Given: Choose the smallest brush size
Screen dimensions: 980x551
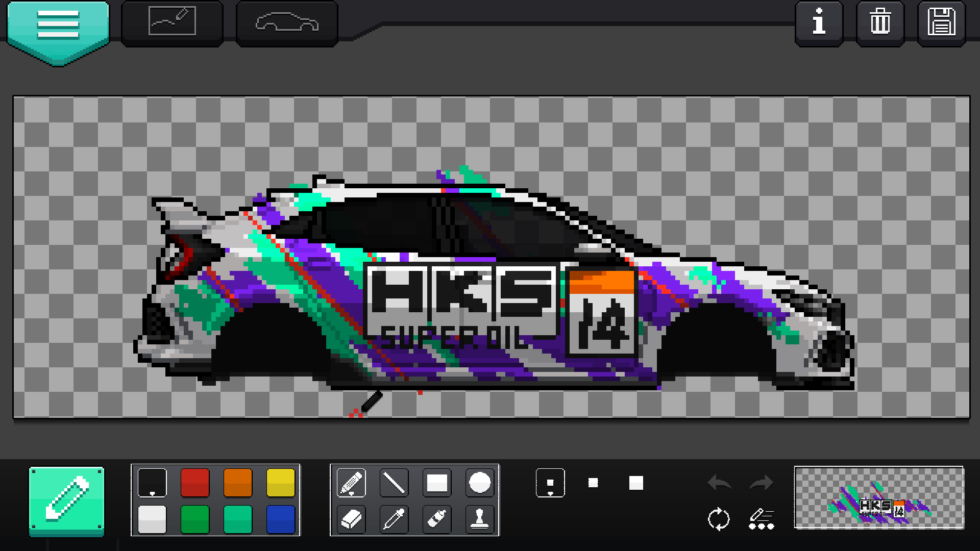Looking at the screenshot, I should click(x=550, y=483).
